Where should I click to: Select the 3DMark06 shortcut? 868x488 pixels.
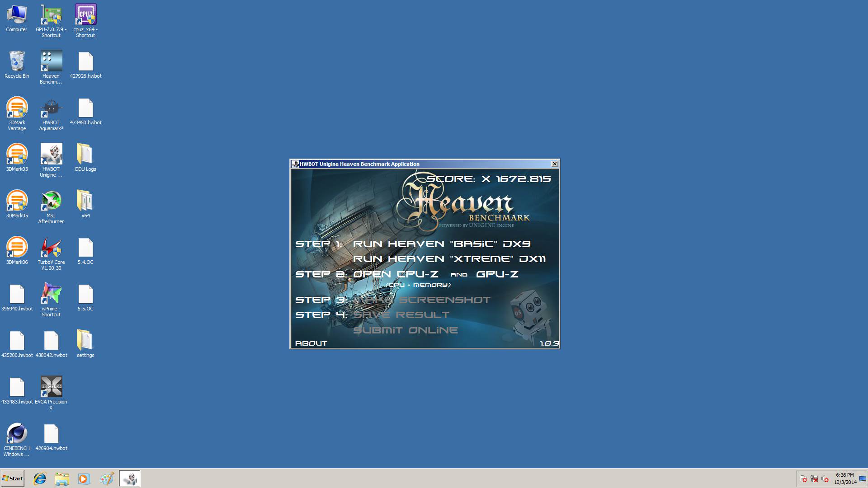pos(17,251)
